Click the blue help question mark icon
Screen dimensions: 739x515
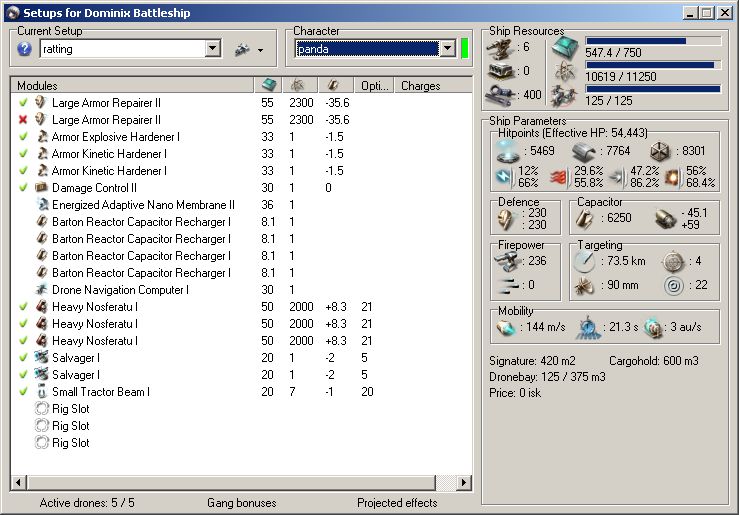click(x=24, y=49)
